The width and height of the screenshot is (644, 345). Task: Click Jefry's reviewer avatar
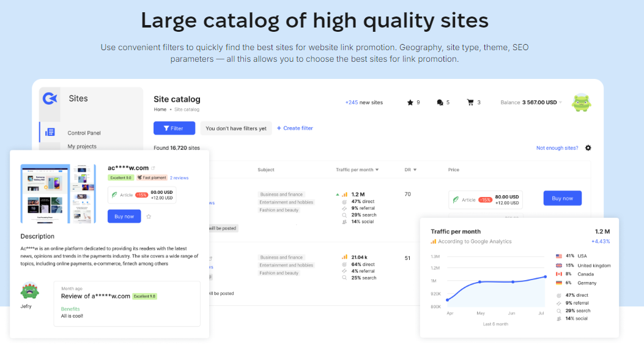tap(29, 291)
